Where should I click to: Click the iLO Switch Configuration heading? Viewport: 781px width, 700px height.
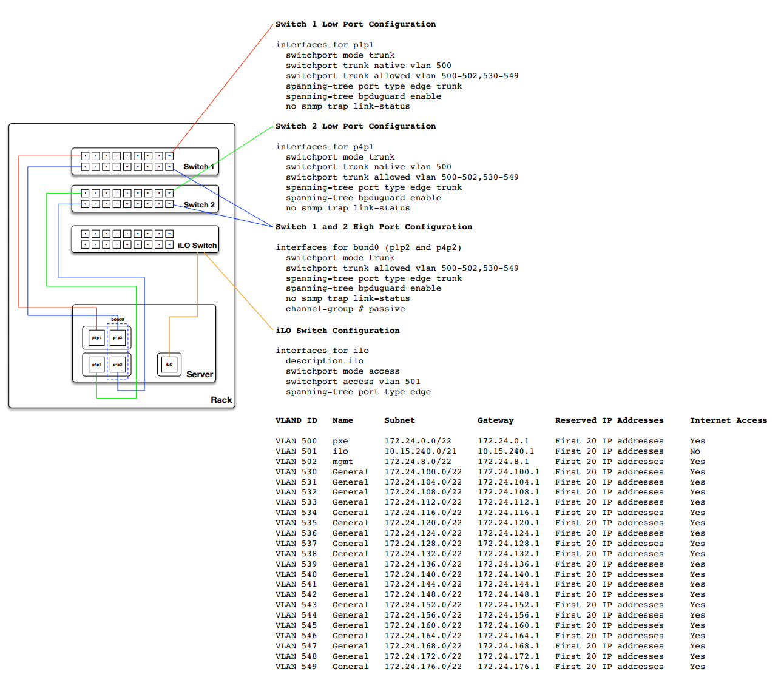(337, 331)
